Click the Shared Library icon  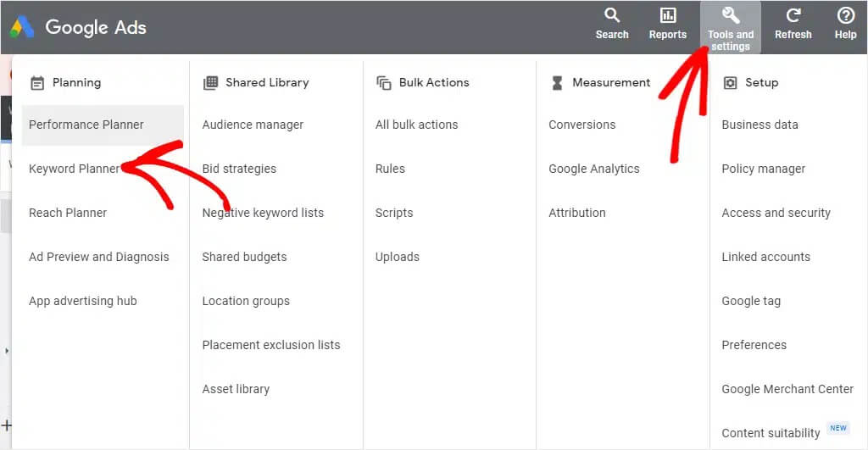coord(210,83)
